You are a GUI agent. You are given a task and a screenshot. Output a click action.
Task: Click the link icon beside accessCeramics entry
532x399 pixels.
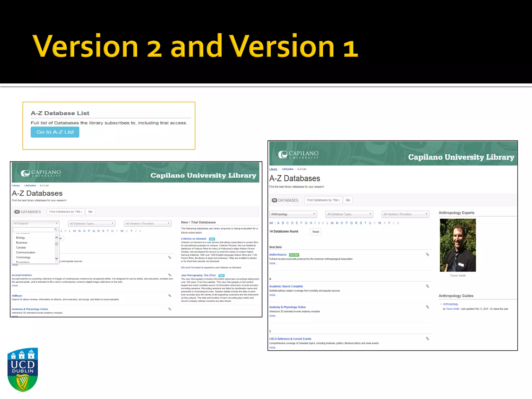(x=170, y=275)
